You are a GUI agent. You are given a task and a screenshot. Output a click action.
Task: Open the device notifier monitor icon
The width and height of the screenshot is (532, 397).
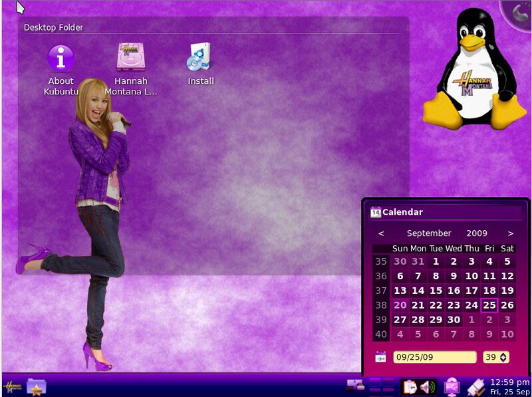point(452,387)
